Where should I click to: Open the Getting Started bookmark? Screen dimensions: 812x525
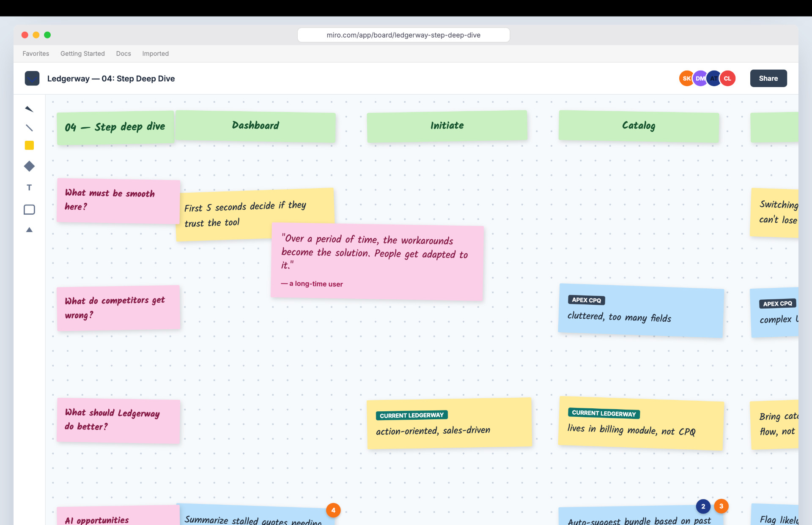(82, 54)
